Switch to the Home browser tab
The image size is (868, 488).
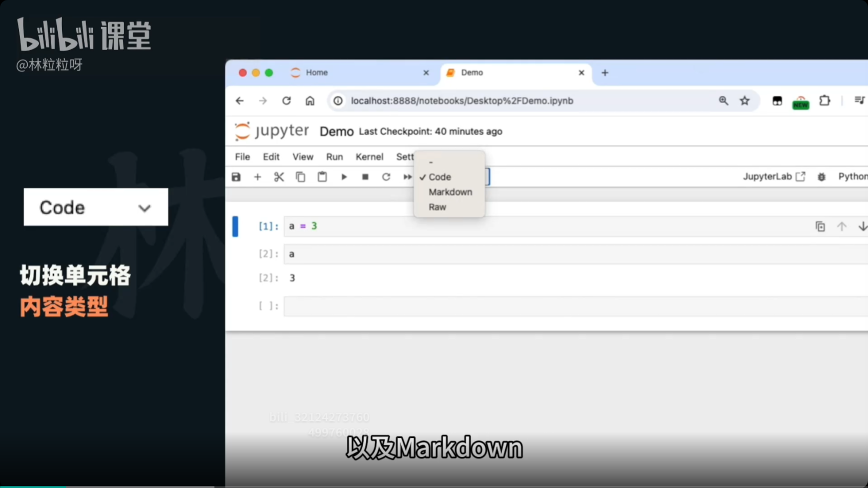[359, 73]
